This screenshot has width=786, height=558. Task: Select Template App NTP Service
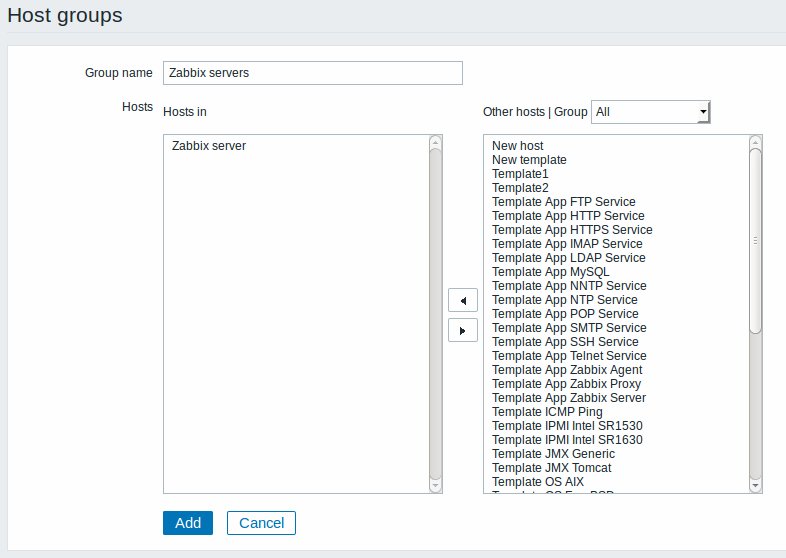point(565,300)
